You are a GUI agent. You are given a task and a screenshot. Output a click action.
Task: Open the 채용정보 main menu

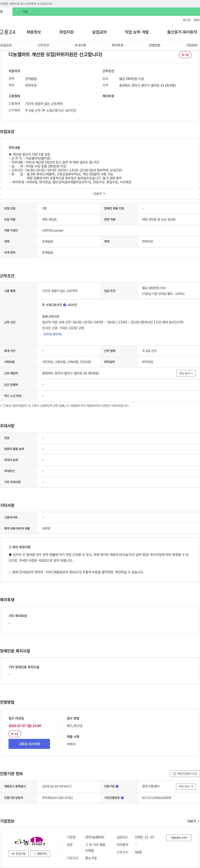[34, 32]
